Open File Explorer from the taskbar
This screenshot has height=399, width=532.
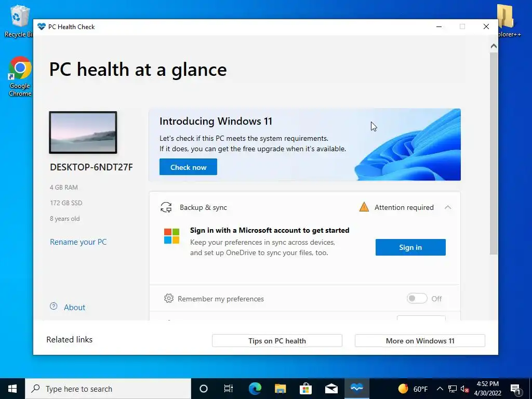pyautogui.click(x=280, y=389)
